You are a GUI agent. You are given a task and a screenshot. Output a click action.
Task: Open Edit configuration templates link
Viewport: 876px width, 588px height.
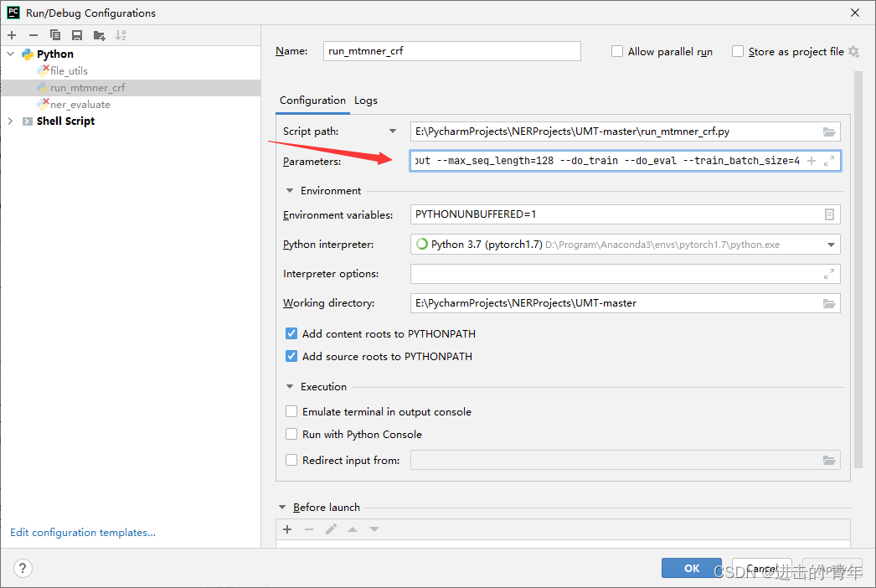(x=83, y=532)
